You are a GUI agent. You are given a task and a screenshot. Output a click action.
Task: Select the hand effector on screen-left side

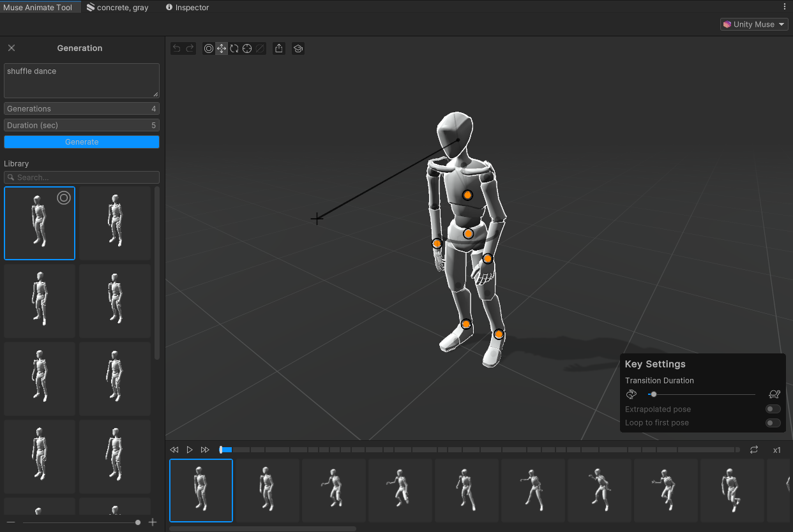[x=437, y=243]
